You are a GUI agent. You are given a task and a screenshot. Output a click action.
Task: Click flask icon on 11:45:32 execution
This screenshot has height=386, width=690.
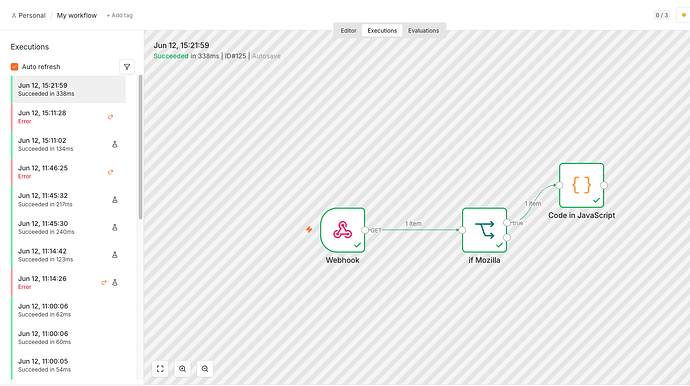tap(115, 200)
